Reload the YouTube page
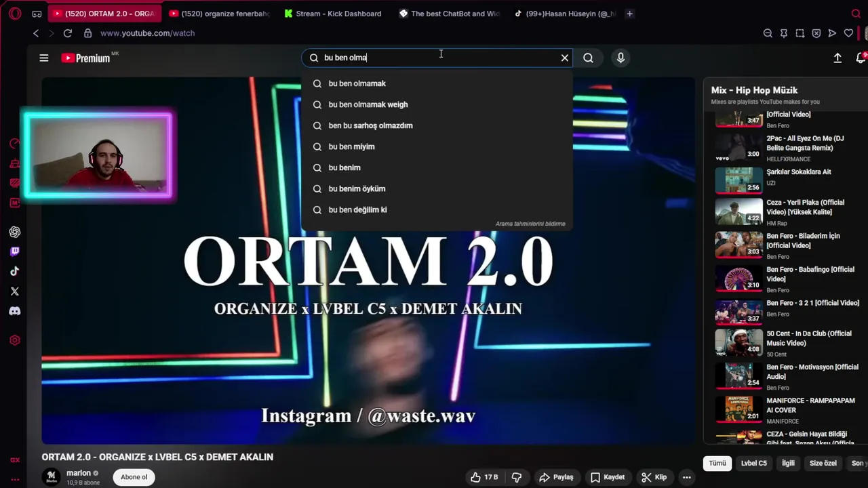Screen dimensions: 868x488 click(68, 33)
